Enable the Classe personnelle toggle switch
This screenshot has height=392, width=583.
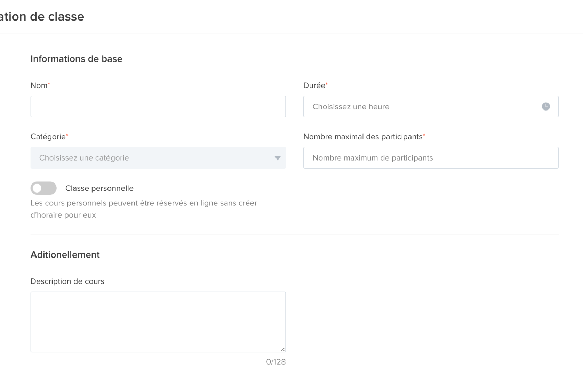tap(43, 188)
